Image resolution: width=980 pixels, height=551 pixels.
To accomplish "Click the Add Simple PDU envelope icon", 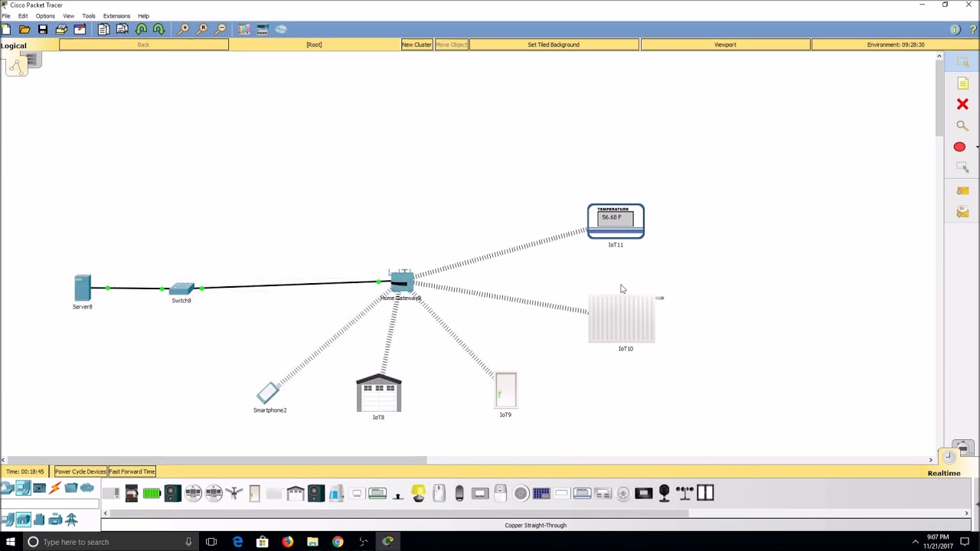I will coord(962,191).
